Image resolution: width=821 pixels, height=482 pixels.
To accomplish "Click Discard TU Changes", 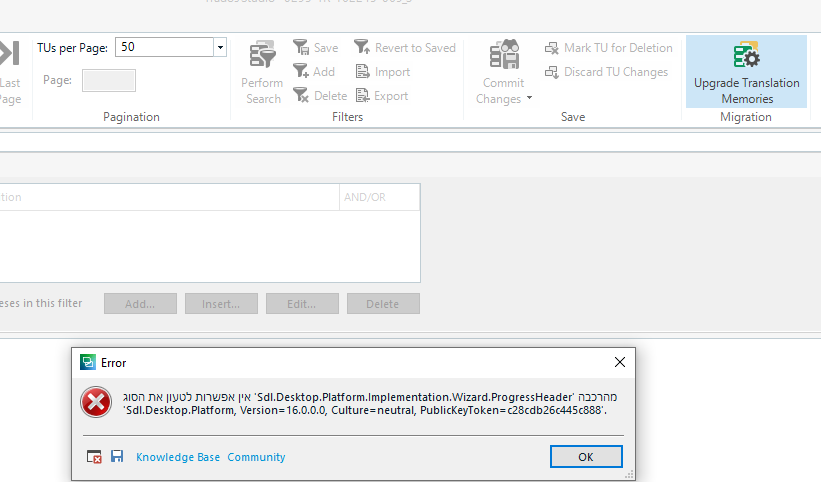I will (x=606, y=72).
